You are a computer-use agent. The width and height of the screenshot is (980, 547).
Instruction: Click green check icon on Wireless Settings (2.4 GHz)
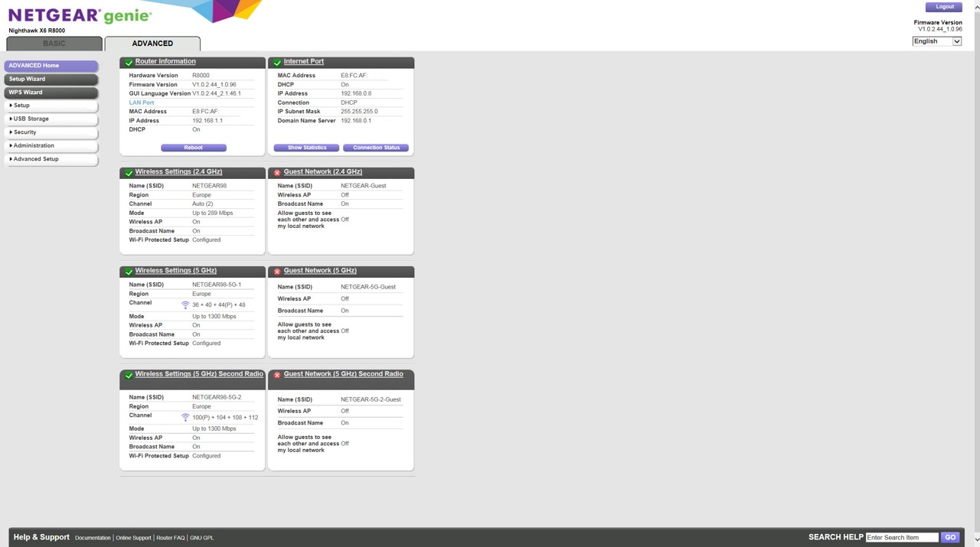(129, 173)
